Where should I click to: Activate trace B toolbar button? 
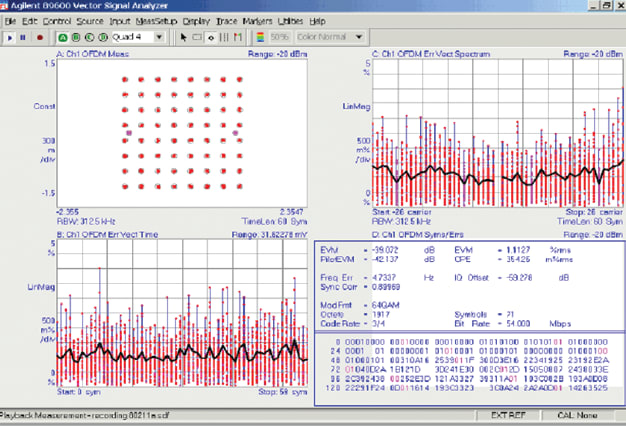[x=76, y=38]
